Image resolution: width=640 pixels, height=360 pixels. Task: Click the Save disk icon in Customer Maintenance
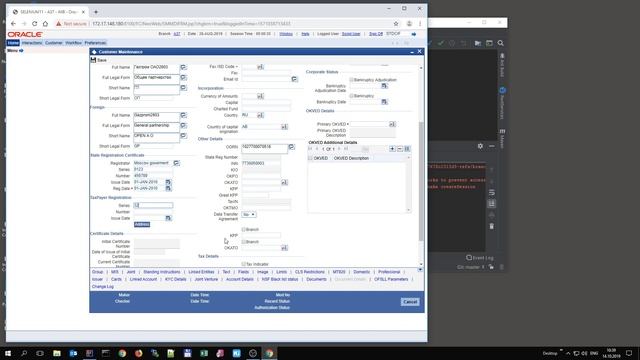click(93, 60)
